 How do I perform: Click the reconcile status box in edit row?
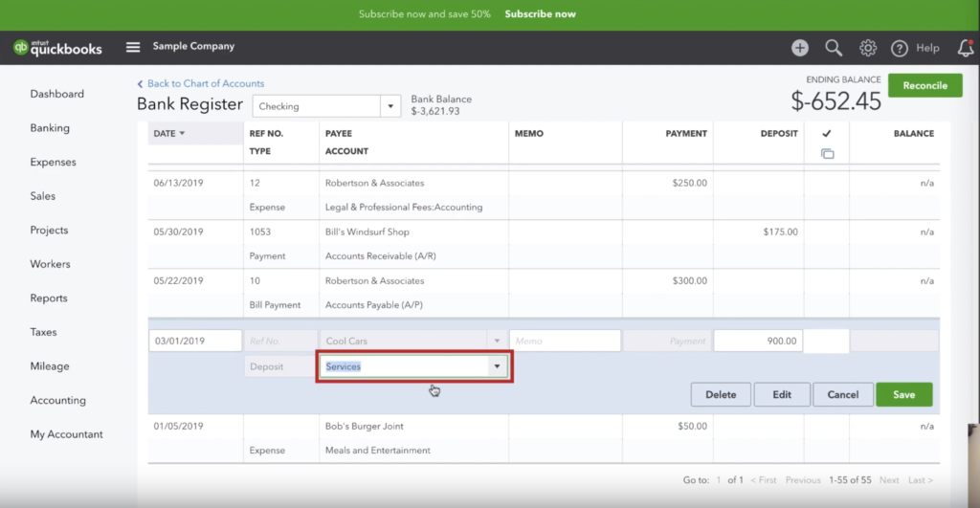click(x=826, y=342)
